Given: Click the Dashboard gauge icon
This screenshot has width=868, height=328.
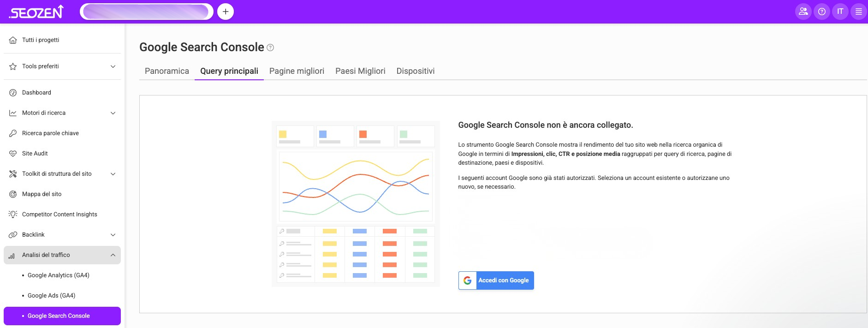Looking at the screenshot, I should 13,93.
